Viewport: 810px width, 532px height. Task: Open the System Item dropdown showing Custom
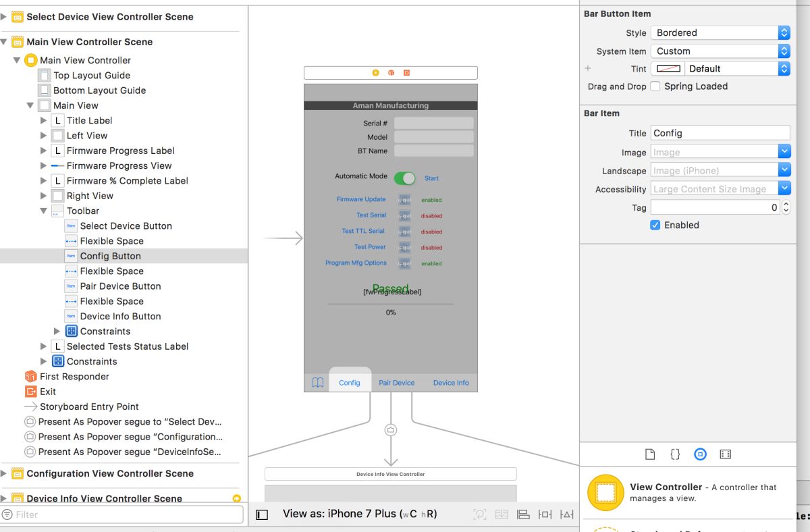tap(720, 51)
